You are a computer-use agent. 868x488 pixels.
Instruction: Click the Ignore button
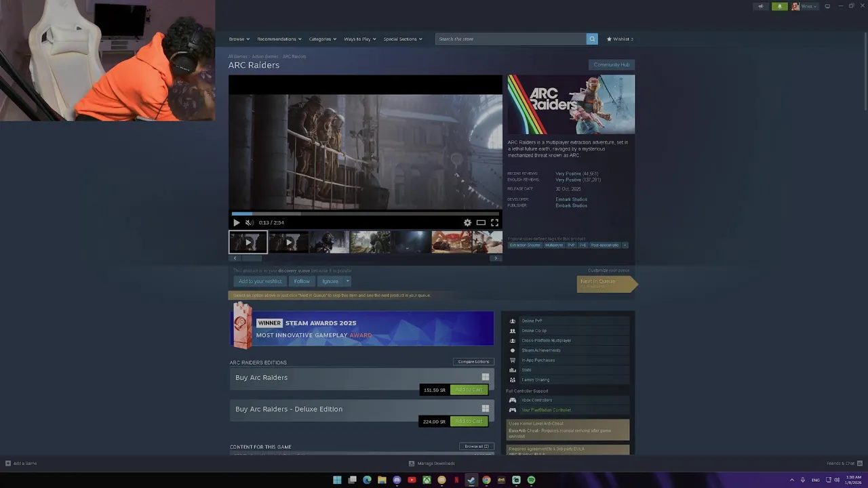(x=330, y=281)
